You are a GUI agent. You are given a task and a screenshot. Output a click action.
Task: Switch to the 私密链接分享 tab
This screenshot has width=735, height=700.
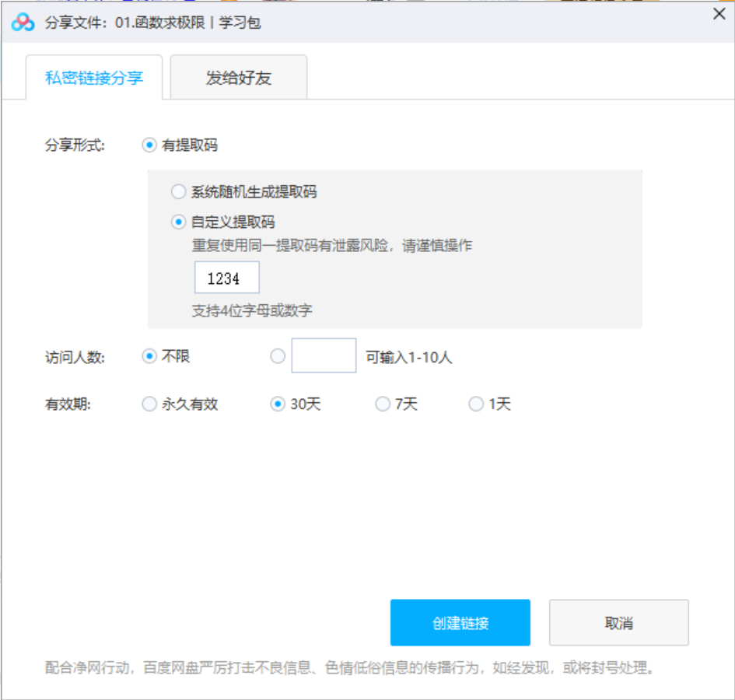pos(94,77)
